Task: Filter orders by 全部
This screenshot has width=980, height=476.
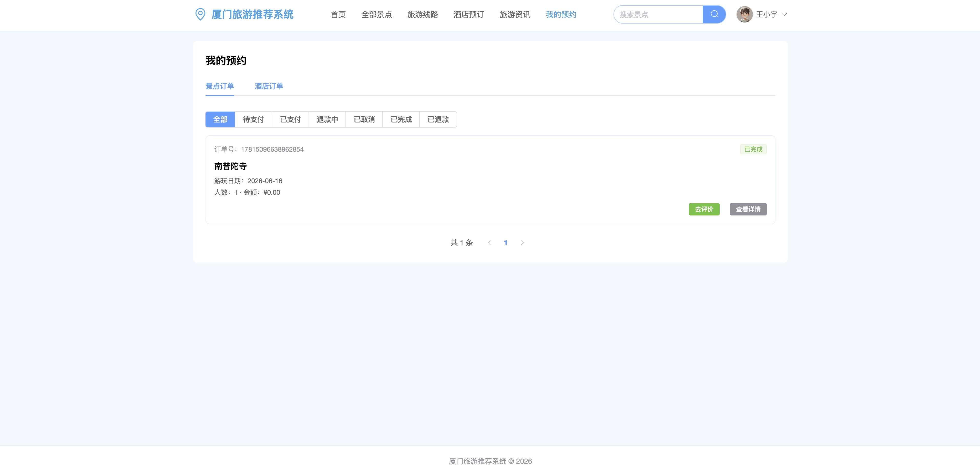Action: 220,119
